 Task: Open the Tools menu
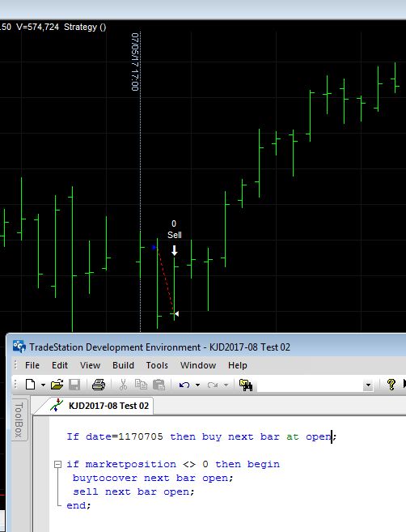pos(157,365)
